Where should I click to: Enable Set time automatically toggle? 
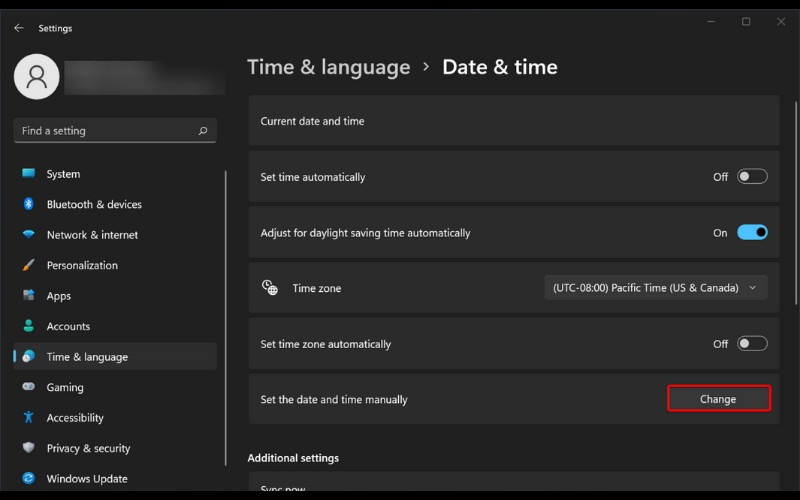(x=752, y=177)
